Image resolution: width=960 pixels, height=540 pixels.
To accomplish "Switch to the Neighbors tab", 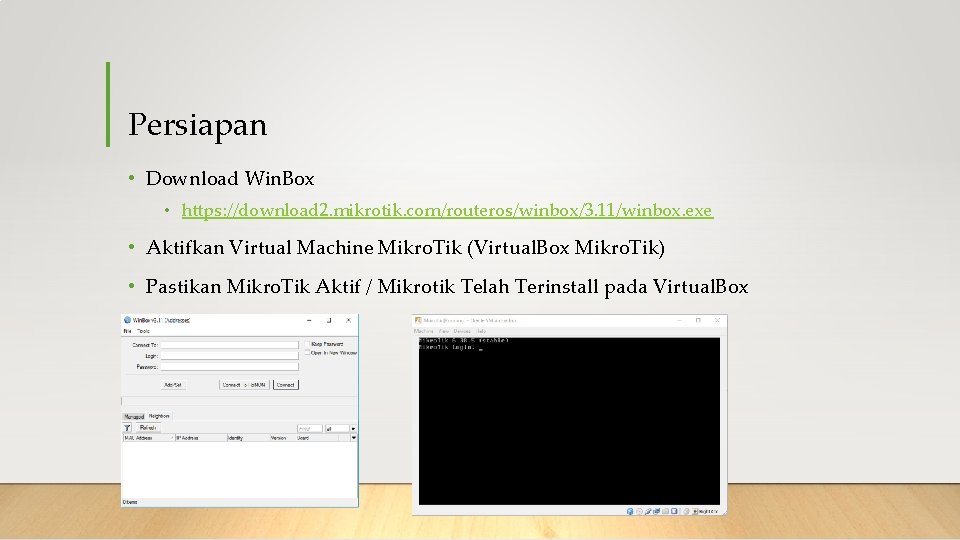I will [x=159, y=416].
